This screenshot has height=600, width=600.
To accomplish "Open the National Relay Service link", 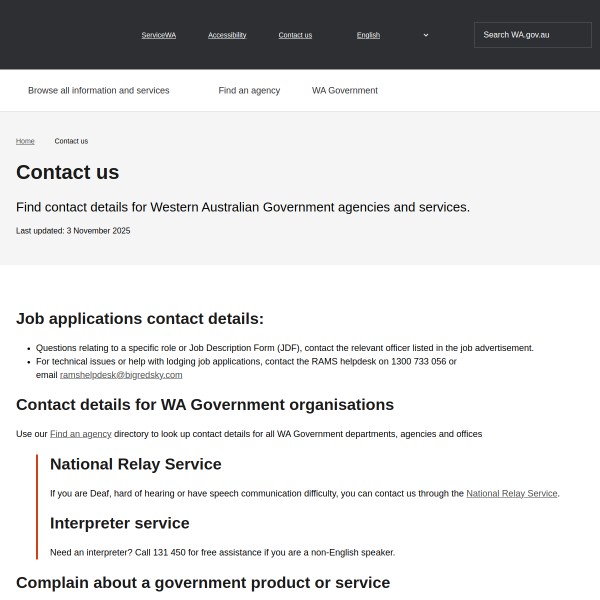I will click(511, 494).
